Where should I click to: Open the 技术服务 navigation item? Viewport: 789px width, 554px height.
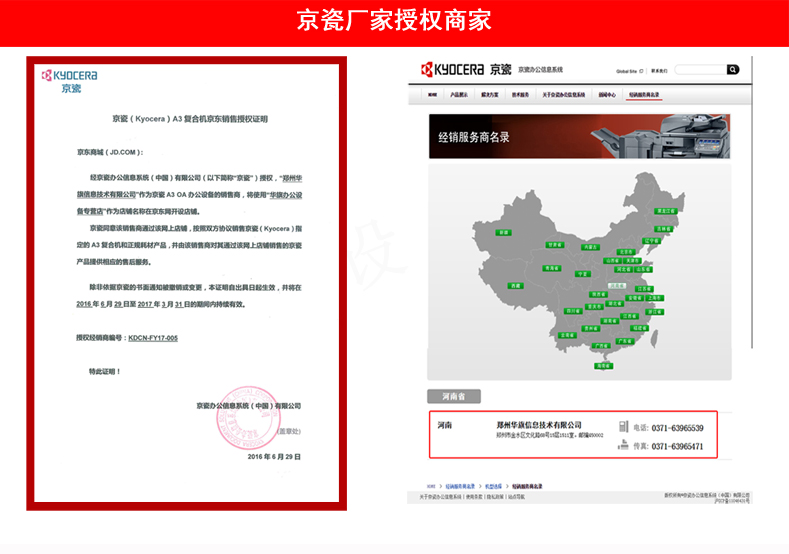click(x=520, y=95)
